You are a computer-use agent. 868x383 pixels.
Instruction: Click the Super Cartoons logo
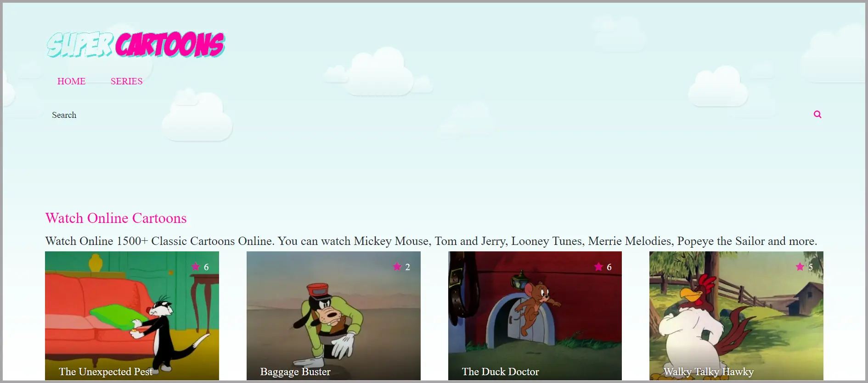pos(135,44)
